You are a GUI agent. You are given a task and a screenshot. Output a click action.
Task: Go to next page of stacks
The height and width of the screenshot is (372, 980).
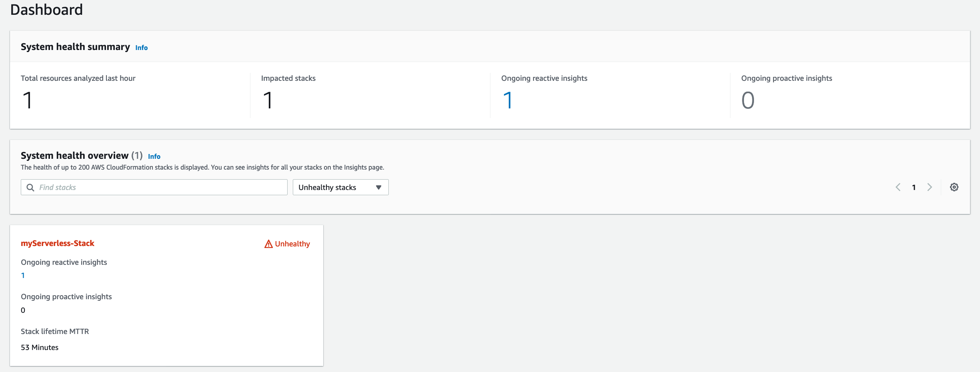930,187
